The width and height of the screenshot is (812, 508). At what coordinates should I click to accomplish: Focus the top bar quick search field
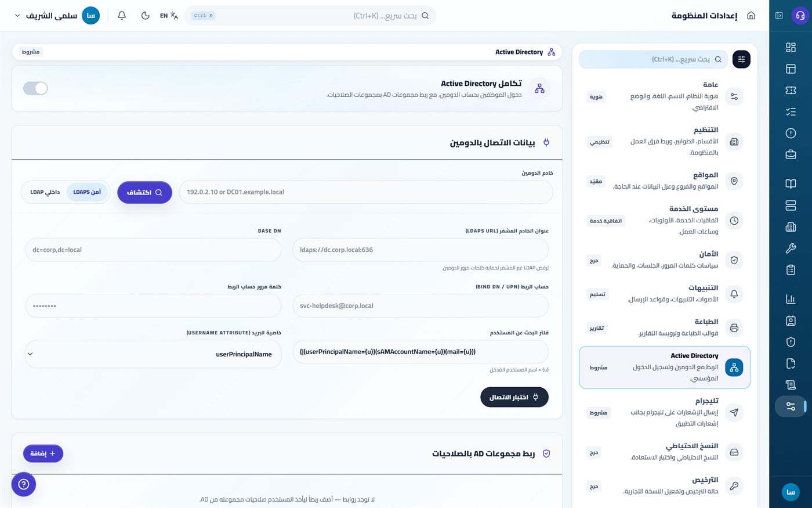pos(310,16)
